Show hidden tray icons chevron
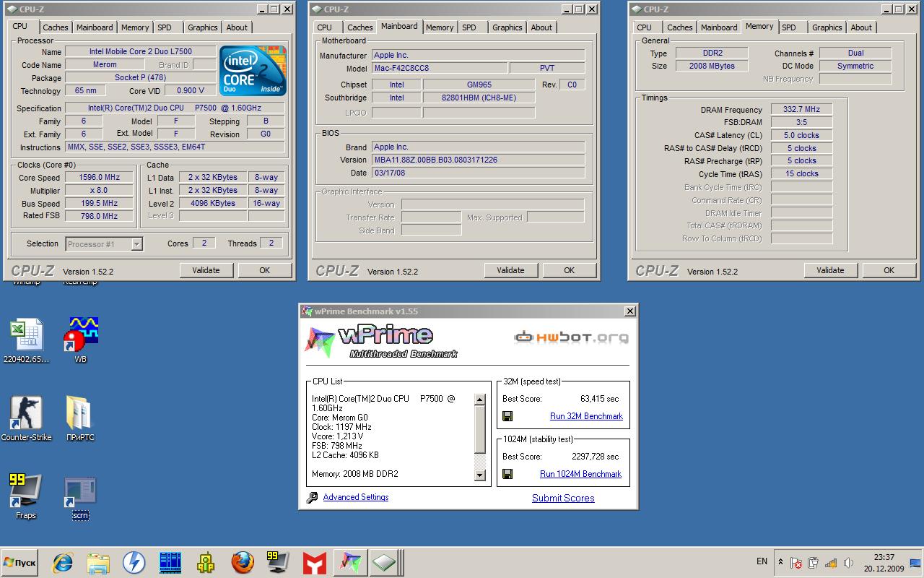The width and height of the screenshot is (924, 578). coord(780,562)
